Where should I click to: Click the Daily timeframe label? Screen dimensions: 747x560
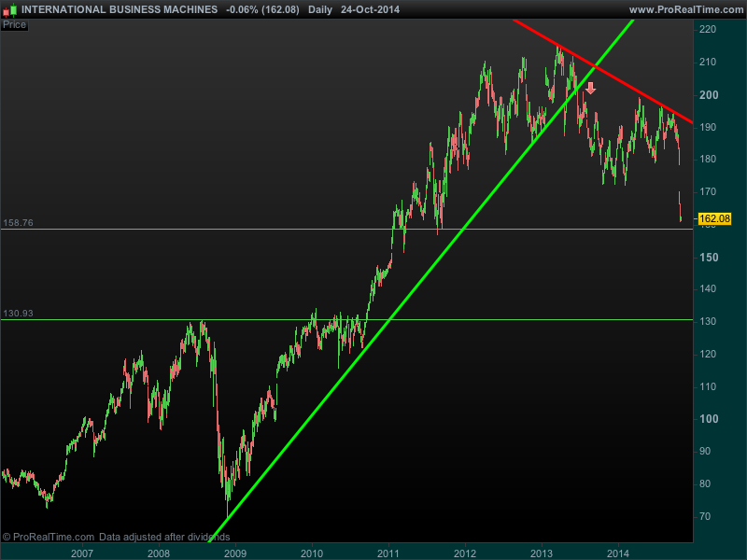(x=320, y=9)
